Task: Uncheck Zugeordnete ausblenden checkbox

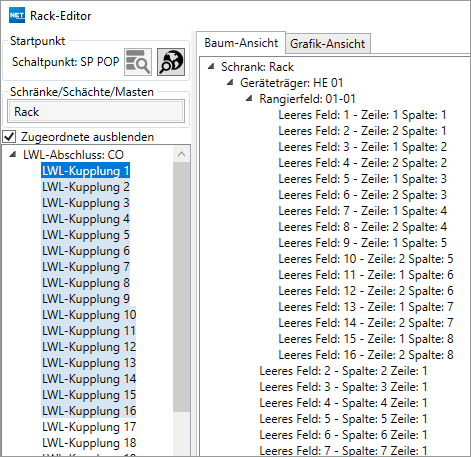Action: click(x=9, y=137)
